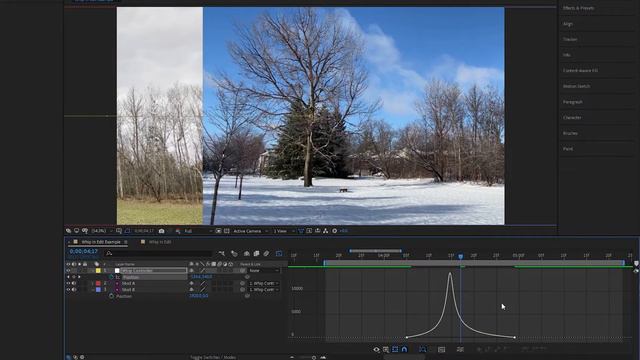Click Fit all graphs to view icon
Screen dimensions: 640x360
441,349
